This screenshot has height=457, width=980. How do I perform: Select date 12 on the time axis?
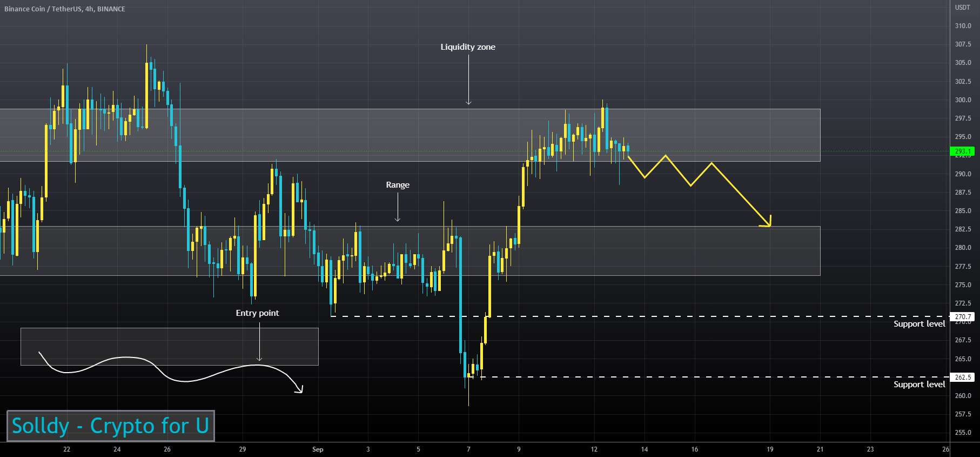click(594, 449)
